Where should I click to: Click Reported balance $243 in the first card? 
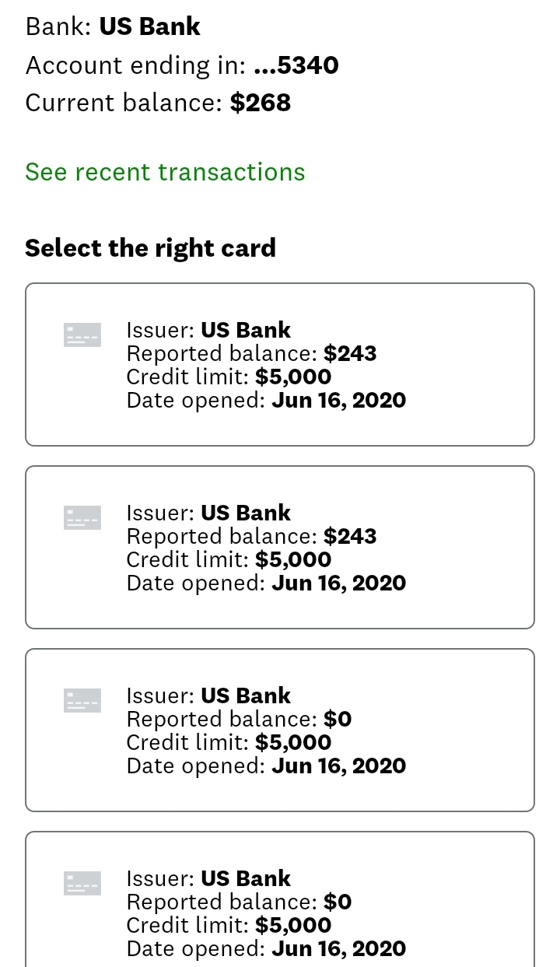tap(251, 354)
